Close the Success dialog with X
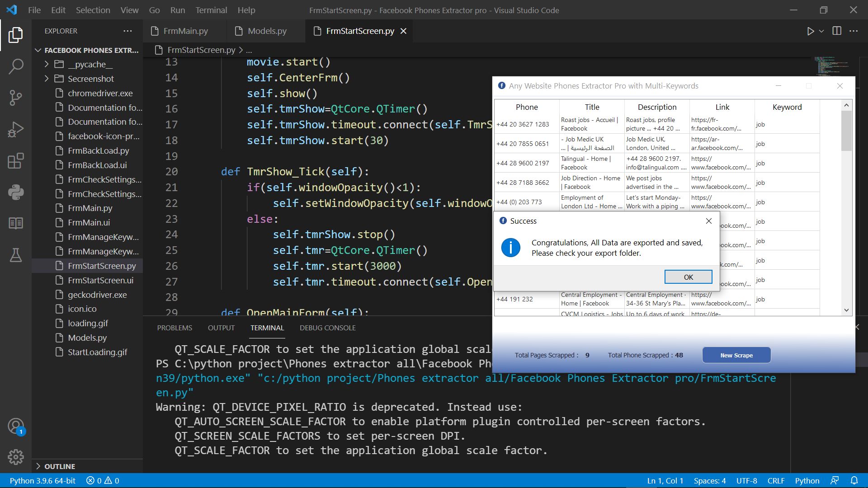 pyautogui.click(x=709, y=221)
